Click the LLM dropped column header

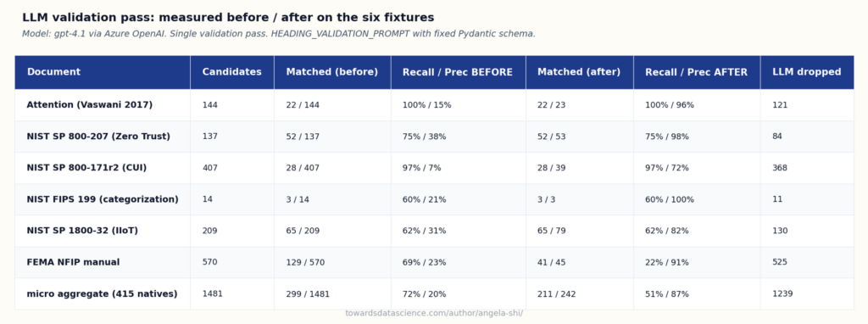point(807,72)
